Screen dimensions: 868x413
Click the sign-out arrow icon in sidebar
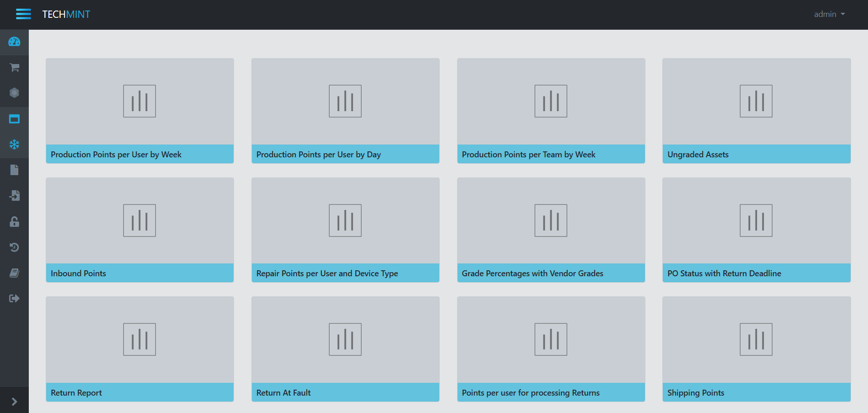[14, 299]
